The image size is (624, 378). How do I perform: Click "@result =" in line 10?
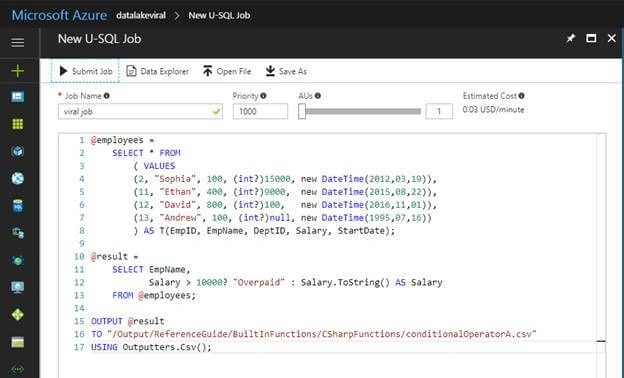(x=115, y=257)
